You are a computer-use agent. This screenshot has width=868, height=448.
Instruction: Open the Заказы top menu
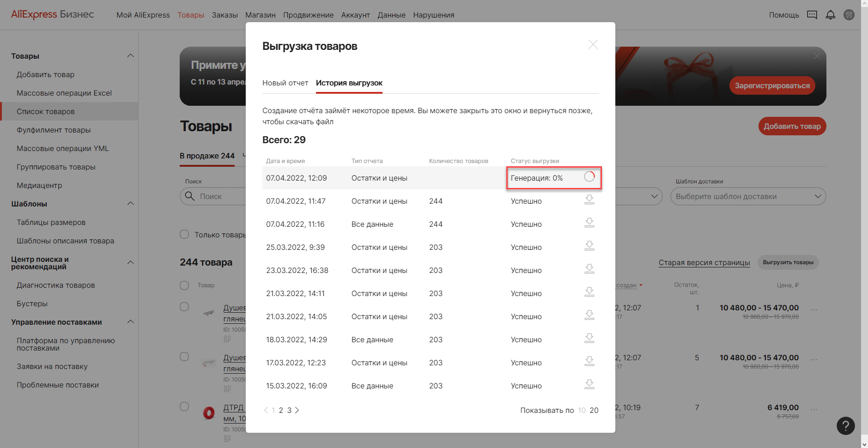[x=225, y=15]
